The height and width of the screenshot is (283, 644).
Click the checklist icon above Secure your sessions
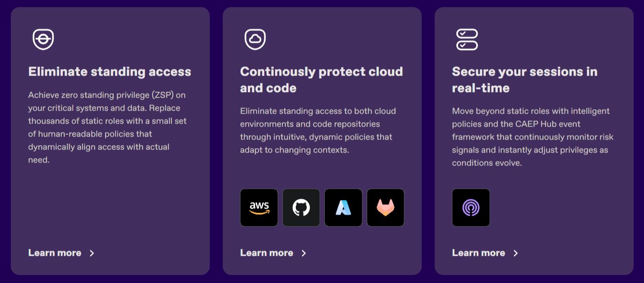click(x=467, y=39)
